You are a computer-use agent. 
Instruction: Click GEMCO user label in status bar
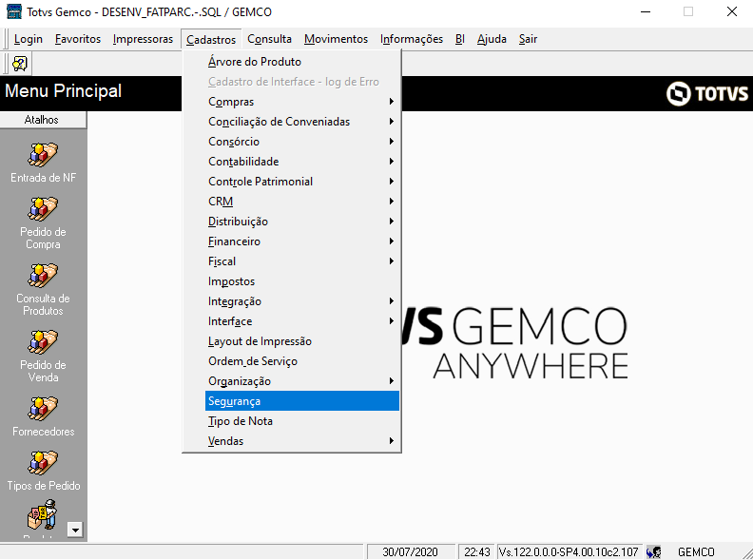tap(696, 551)
